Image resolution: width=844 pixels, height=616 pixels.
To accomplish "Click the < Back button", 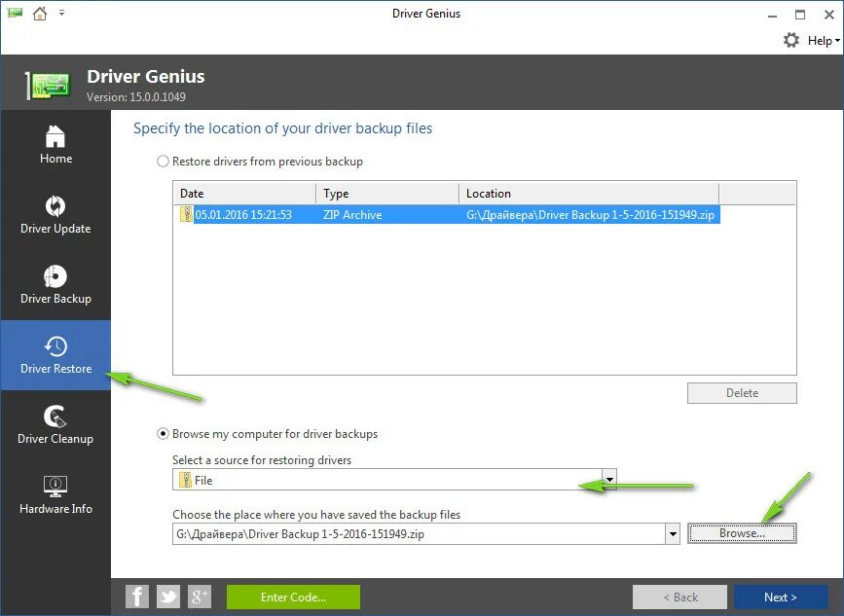I will point(679,597).
